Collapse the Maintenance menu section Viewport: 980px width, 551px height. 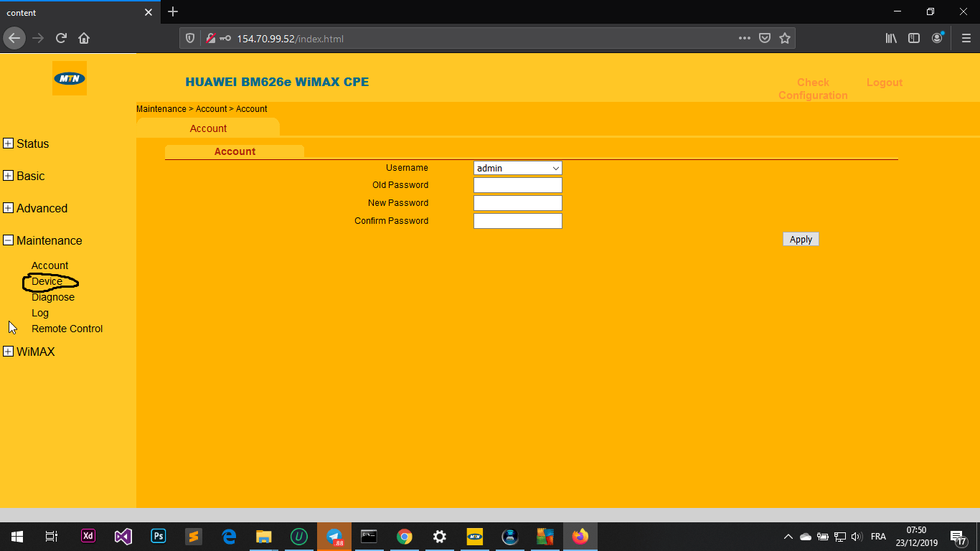coord(8,240)
